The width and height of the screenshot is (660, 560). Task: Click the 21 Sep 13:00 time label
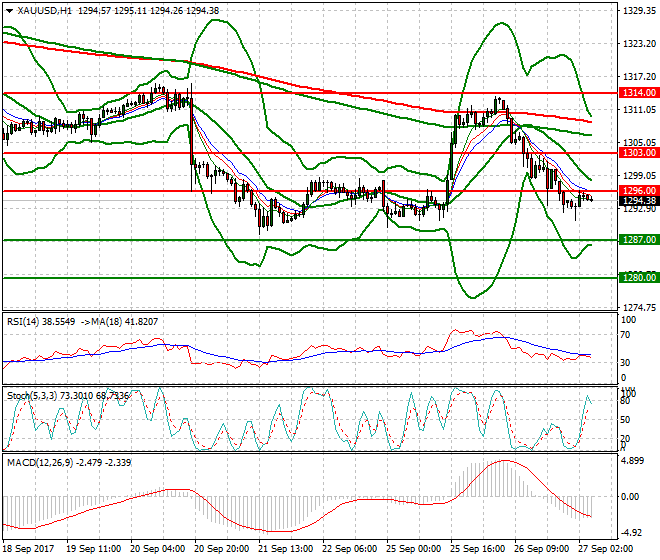285,549
